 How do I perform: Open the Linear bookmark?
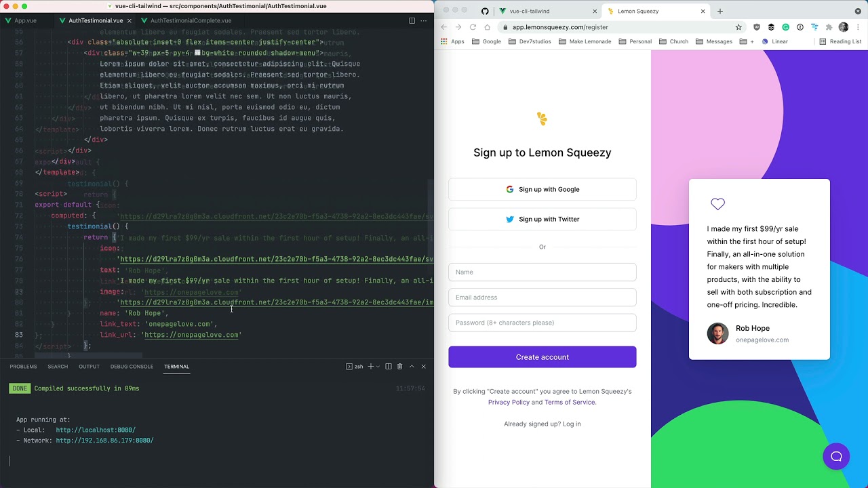[775, 41]
